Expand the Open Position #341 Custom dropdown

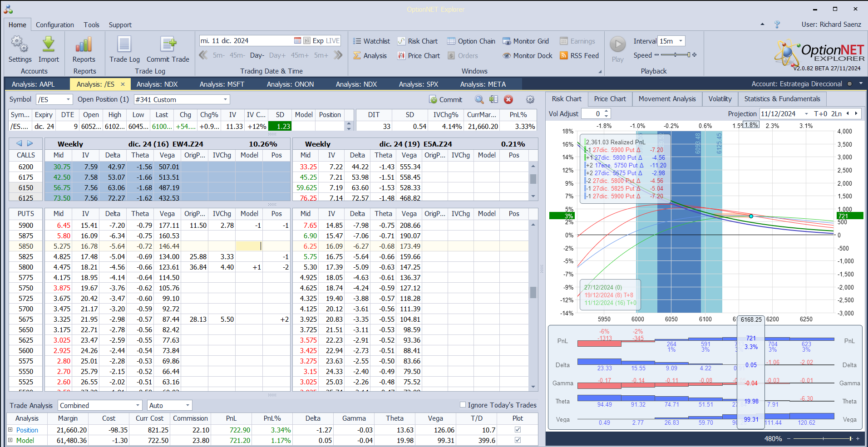tap(225, 99)
